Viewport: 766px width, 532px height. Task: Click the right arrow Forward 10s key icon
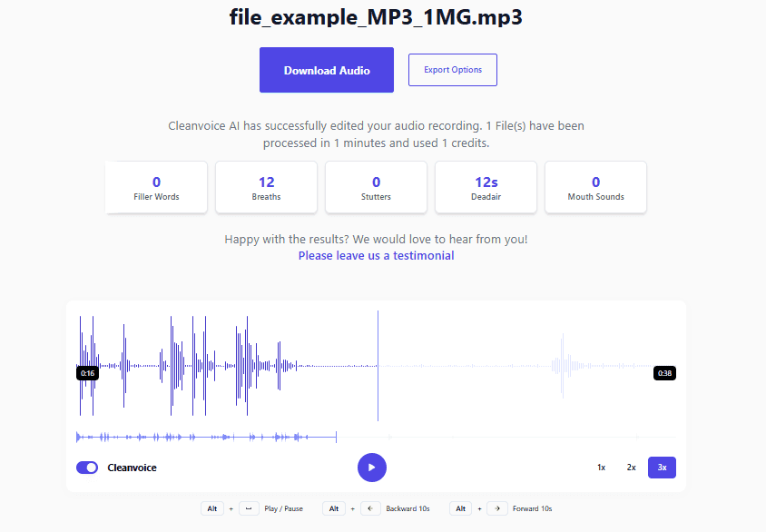pyautogui.click(x=497, y=509)
